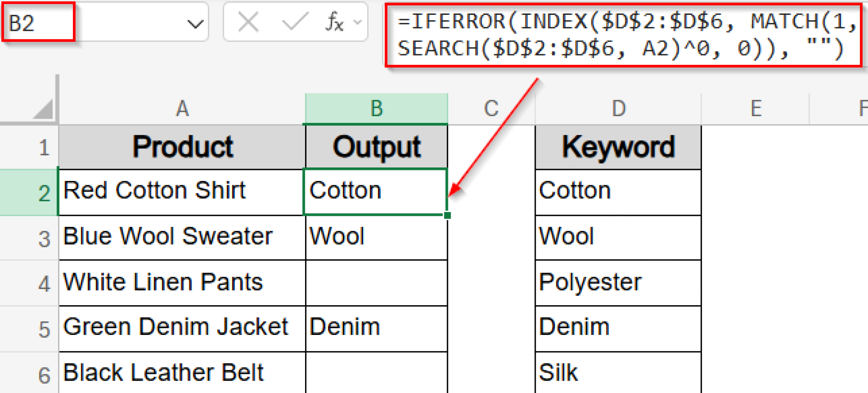This screenshot has height=393, width=868.
Task: Open the Name Box dropdown arrow
Action: click(x=195, y=23)
